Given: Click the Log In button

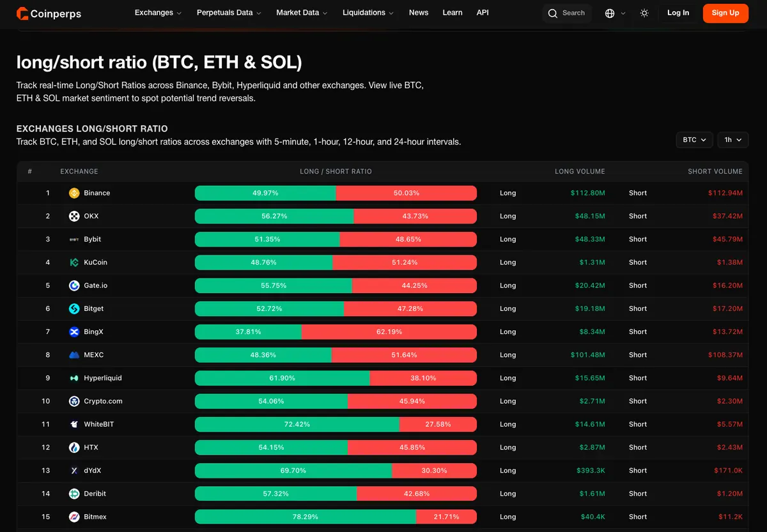Looking at the screenshot, I should (678, 13).
